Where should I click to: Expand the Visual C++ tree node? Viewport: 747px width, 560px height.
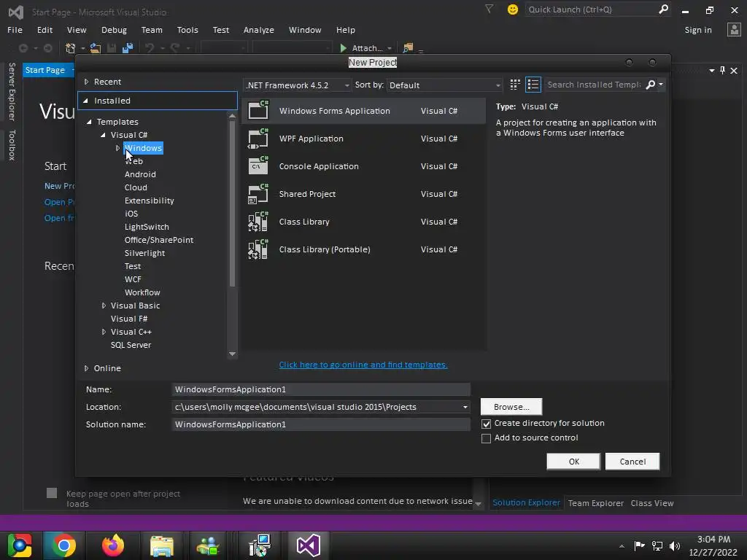pos(104,332)
